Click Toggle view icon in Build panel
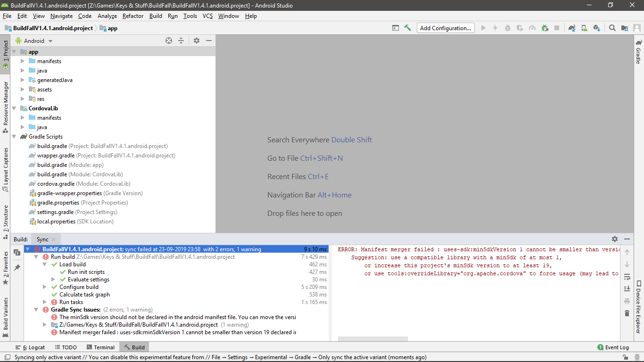The height and width of the screenshot is (362, 644). click(x=17, y=253)
